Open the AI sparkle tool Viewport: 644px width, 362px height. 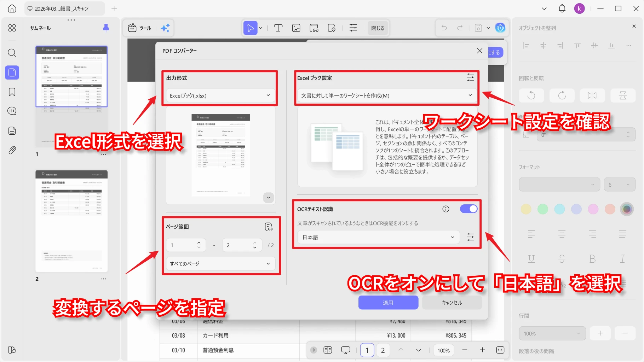click(165, 28)
